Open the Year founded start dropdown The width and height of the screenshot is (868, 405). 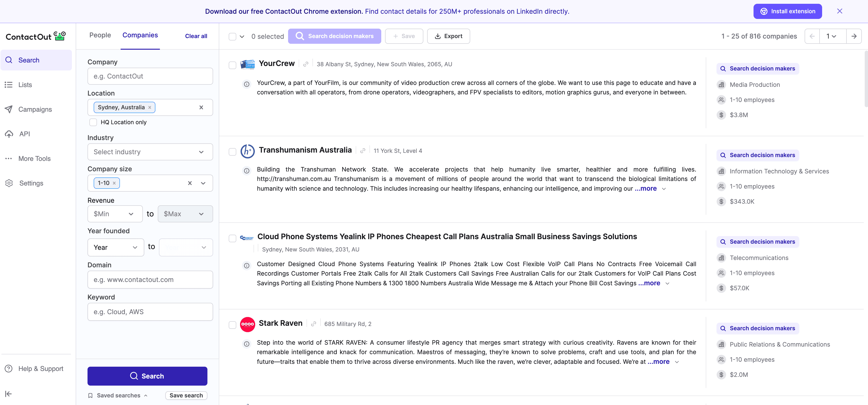[x=116, y=248]
